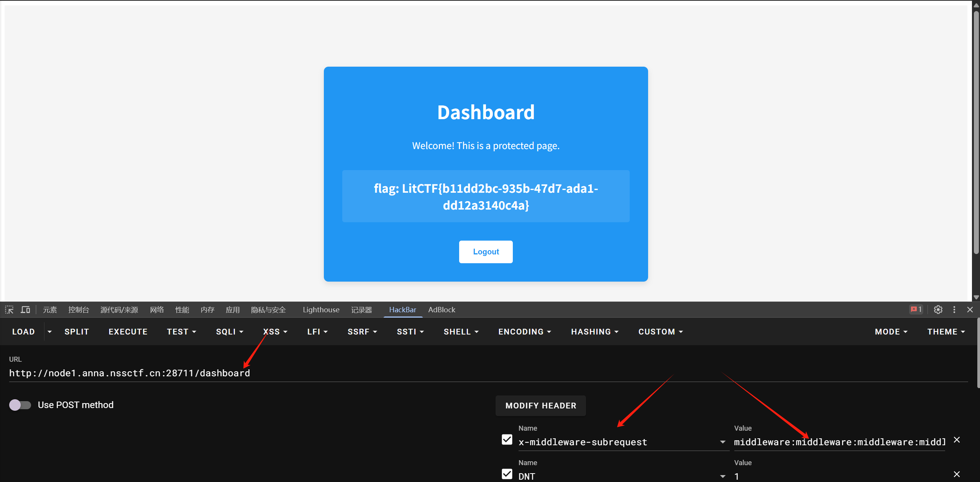Image resolution: width=980 pixels, height=482 pixels.
Task: Open DevTools settings gear icon
Action: [938, 310]
